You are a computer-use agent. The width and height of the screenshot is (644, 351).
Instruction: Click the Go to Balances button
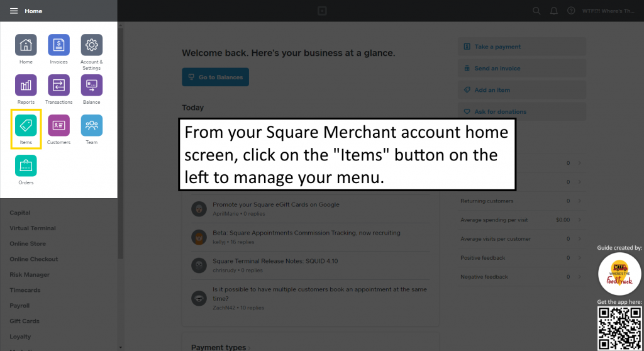pyautogui.click(x=215, y=77)
